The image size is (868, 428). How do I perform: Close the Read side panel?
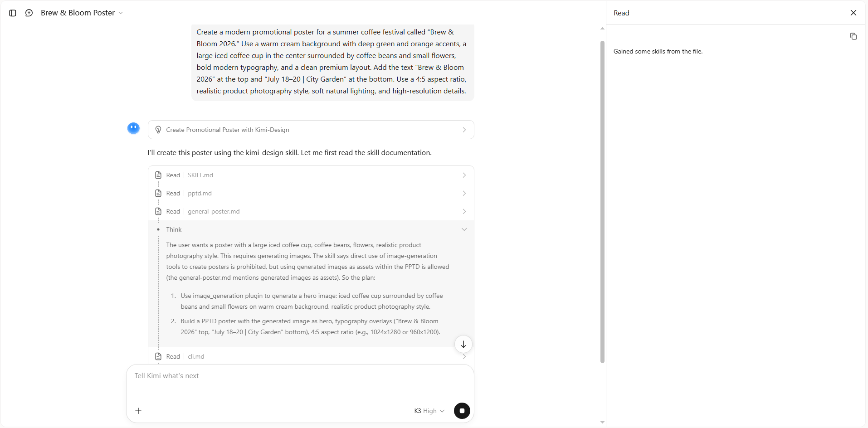[853, 13]
